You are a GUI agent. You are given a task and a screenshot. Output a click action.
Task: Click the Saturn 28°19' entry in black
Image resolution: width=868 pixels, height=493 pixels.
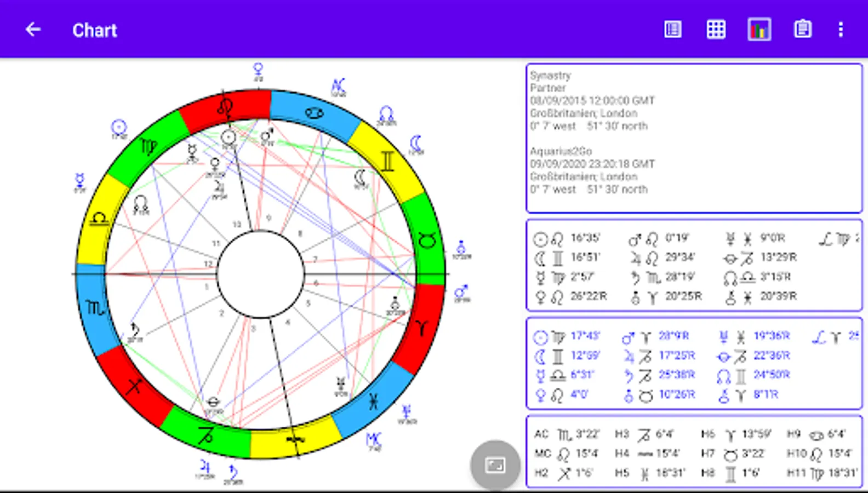click(662, 278)
